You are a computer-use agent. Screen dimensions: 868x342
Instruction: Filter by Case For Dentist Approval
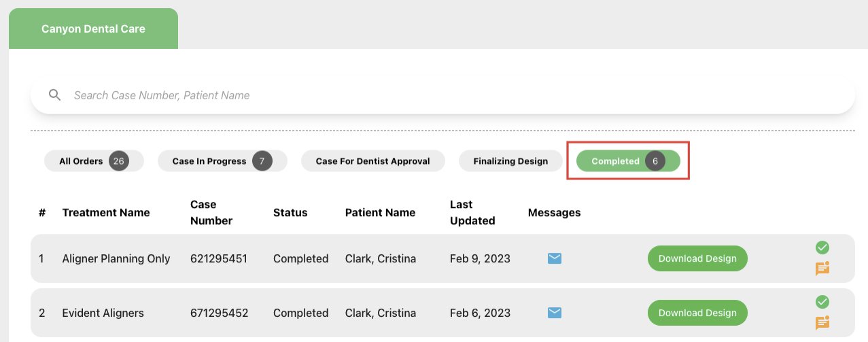click(372, 161)
